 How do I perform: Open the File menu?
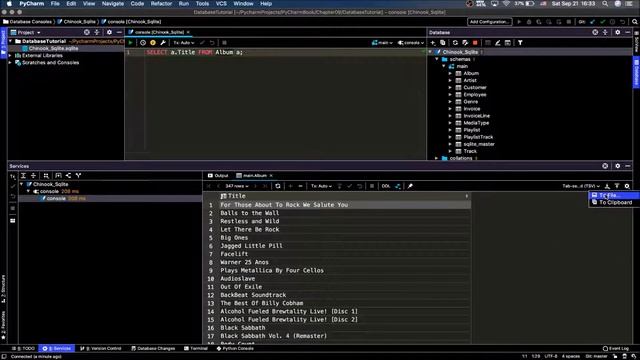[x=55, y=4]
